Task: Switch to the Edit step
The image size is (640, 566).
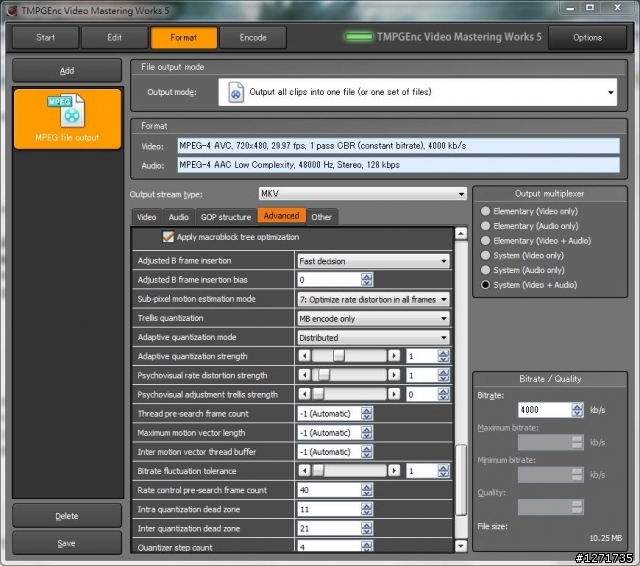Action: tap(115, 38)
